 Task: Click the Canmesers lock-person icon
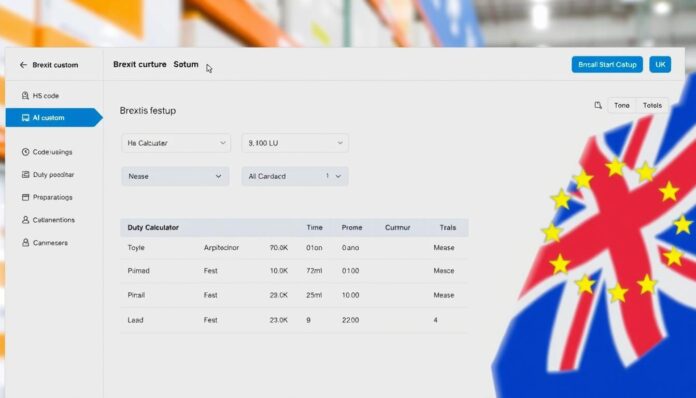point(25,243)
